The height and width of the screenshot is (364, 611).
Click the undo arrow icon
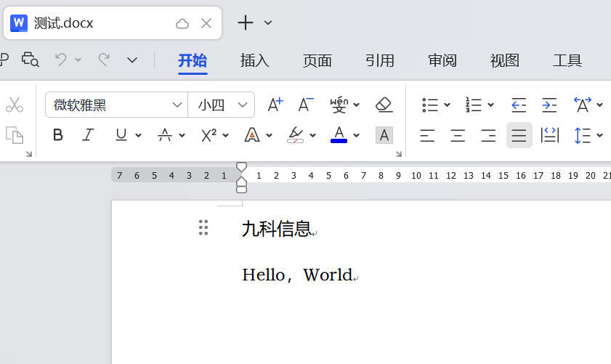(62, 60)
